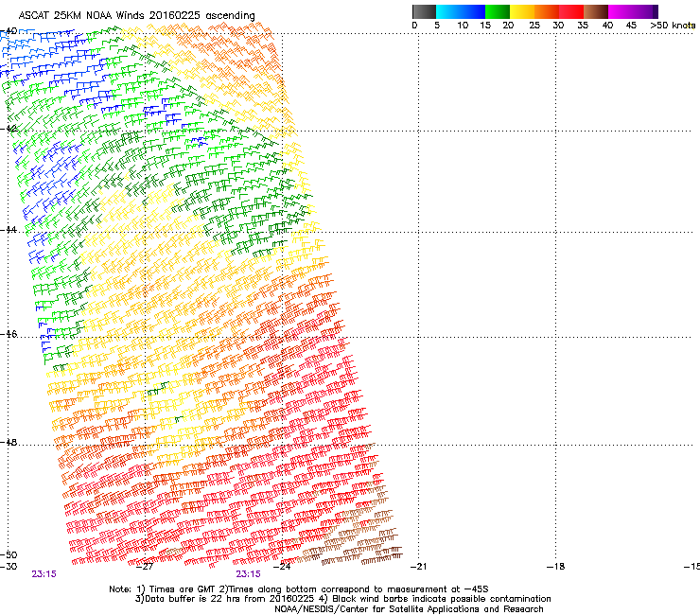The height and width of the screenshot is (615, 700).
Task: Click the purple "23:15" time label beside the -24 longitude label
Action: tap(248, 574)
